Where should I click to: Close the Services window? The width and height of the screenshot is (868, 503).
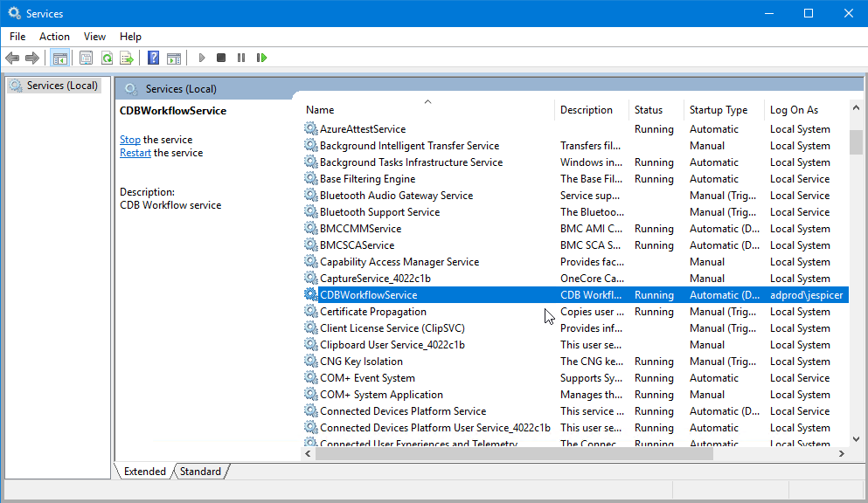click(848, 13)
